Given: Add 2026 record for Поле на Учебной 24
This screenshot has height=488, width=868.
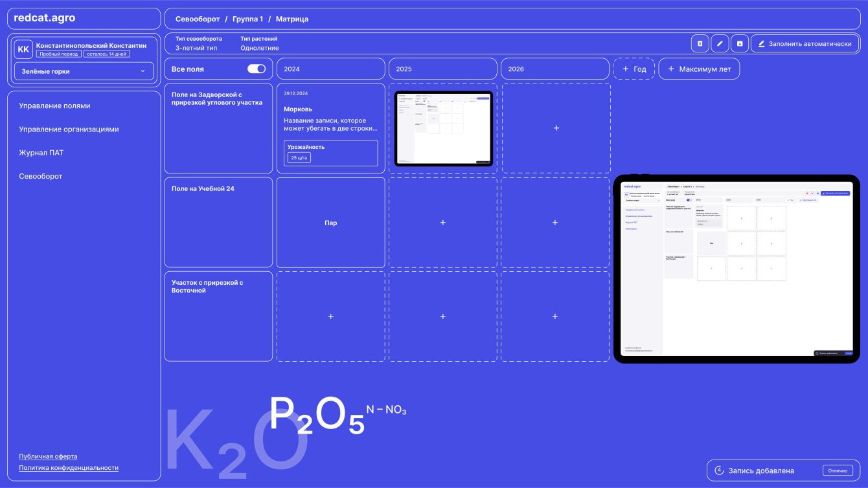Looking at the screenshot, I should coord(555,223).
